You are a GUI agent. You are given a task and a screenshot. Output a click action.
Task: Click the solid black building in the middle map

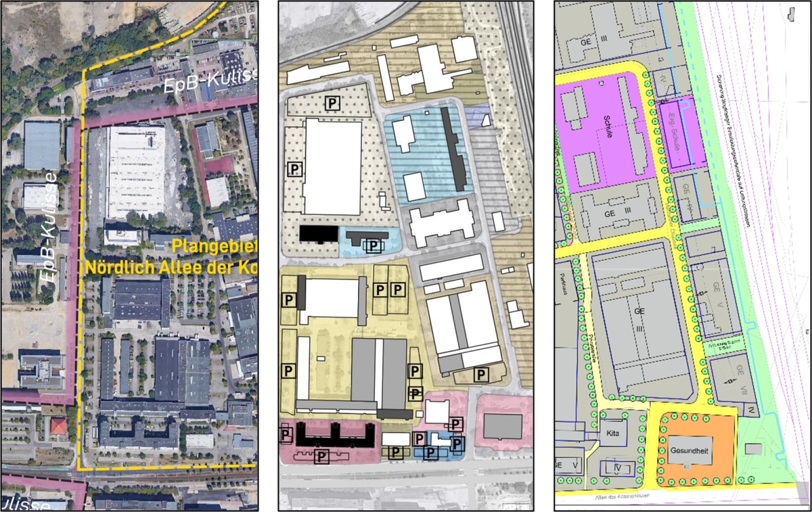point(319,233)
